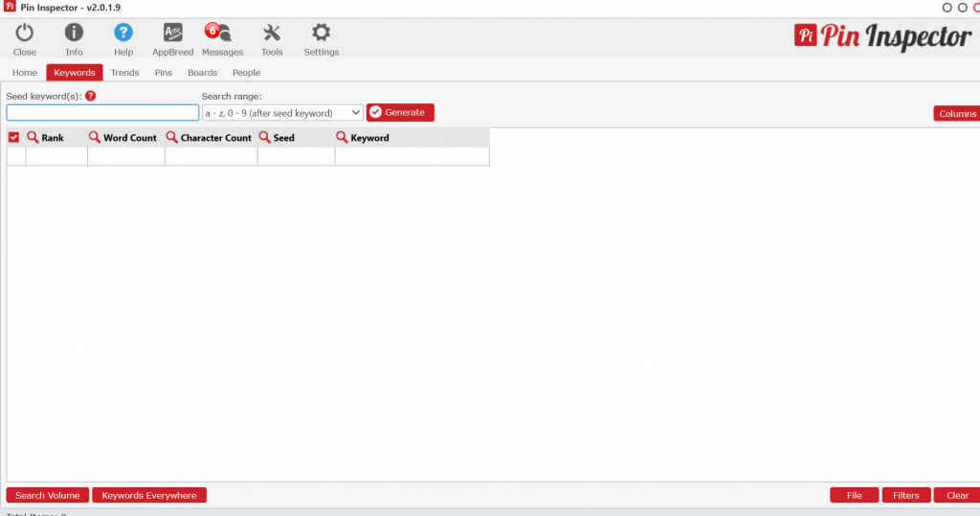Switch to the Boards tab
980x516 pixels.
tap(202, 73)
